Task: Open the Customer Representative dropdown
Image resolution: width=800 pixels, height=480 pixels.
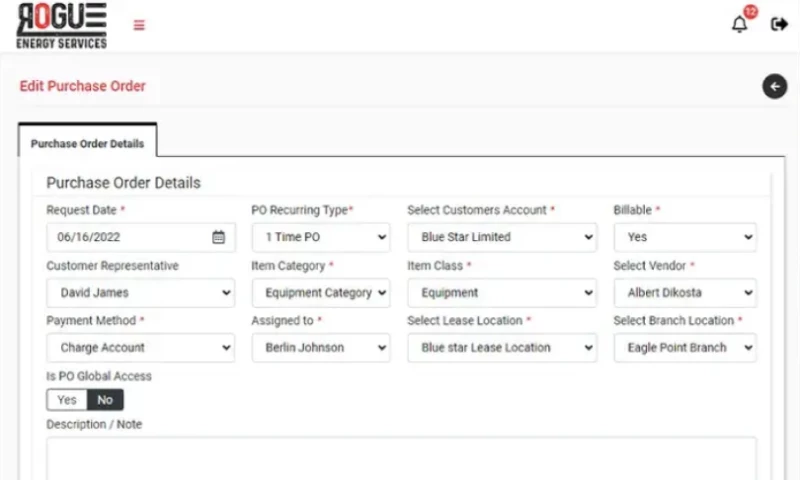Action: [141, 293]
